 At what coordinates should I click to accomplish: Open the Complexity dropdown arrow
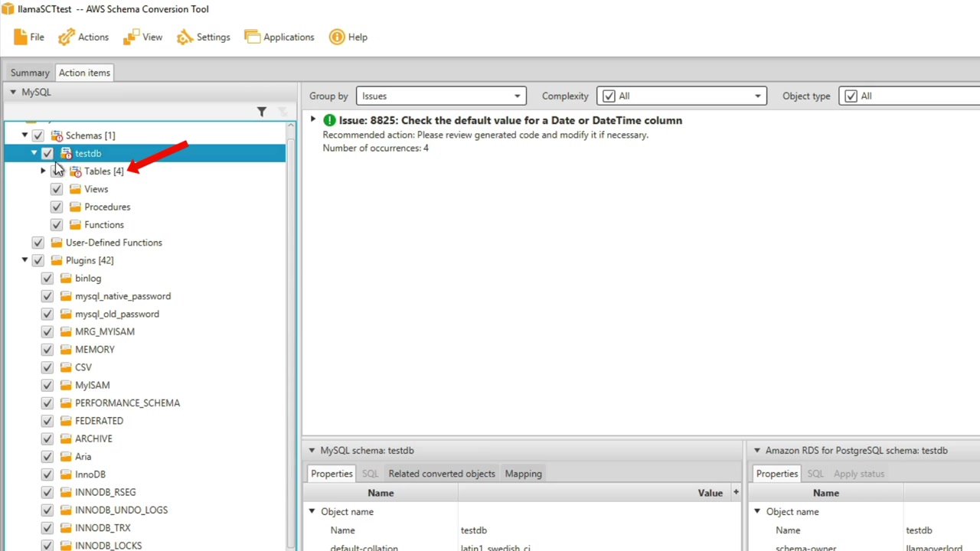[758, 96]
